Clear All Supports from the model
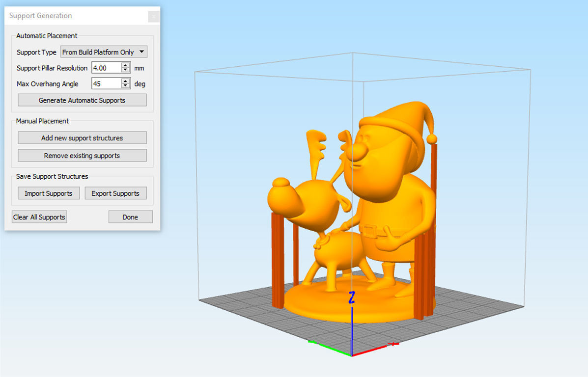588x377 pixels. point(39,217)
